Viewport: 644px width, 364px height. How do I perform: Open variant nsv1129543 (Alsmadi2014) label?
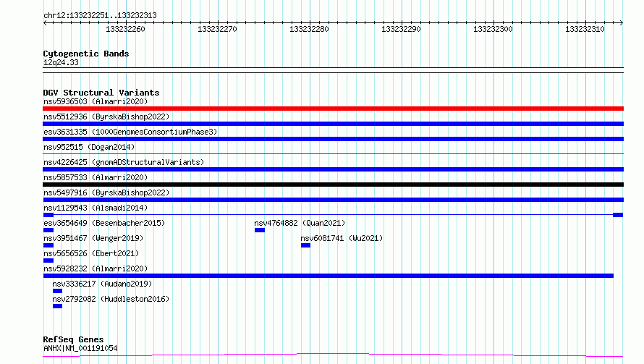click(96, 208)
